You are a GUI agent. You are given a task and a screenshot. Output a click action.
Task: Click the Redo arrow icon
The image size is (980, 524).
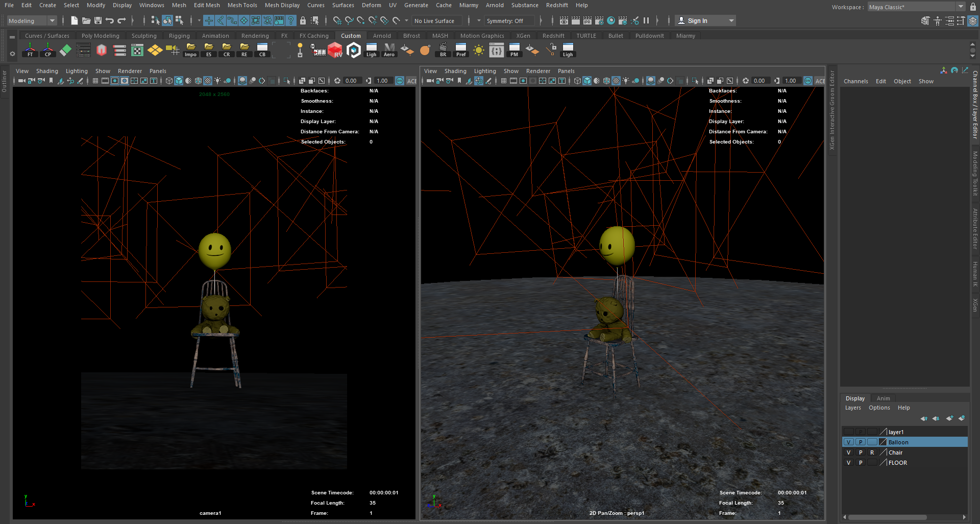pyautogui.click(x=121, y=20)
